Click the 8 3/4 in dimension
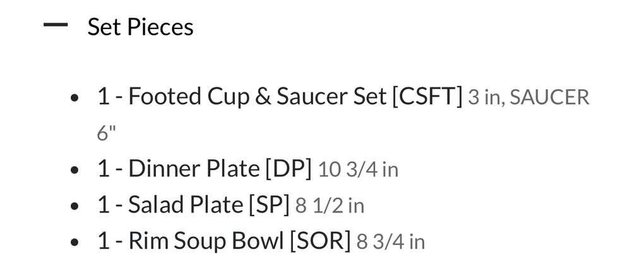644x277 pixels. coord(390,242)
